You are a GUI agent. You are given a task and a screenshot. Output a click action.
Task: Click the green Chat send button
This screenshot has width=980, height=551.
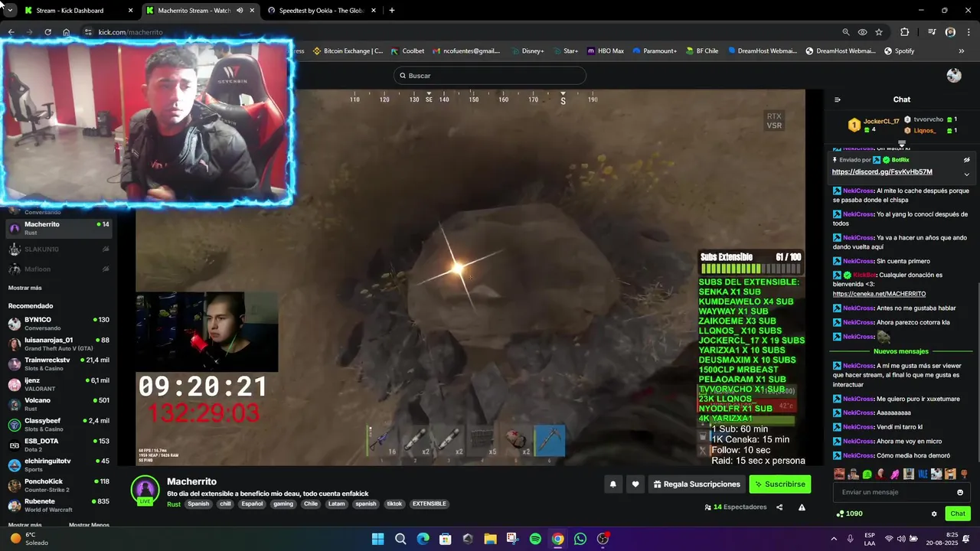(958, 514)
